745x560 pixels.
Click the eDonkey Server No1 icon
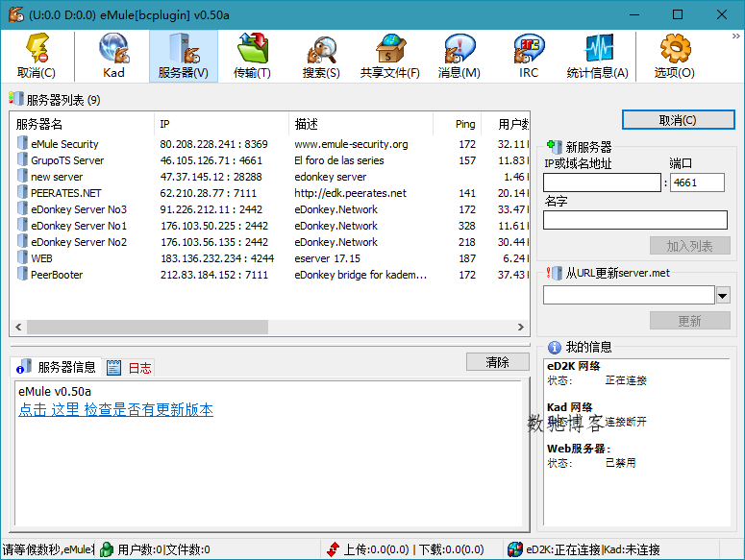(22, 225)
